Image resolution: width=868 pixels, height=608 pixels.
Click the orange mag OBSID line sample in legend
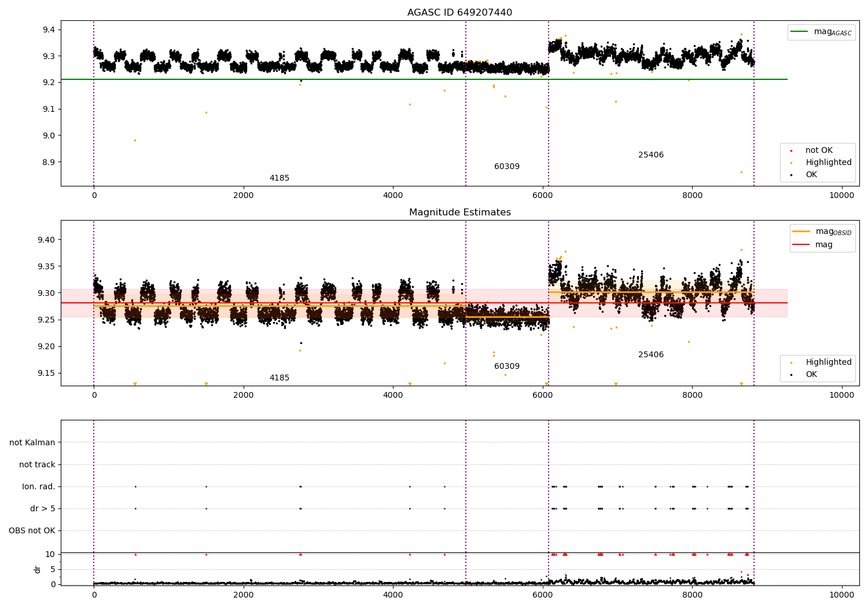(801, 232)
